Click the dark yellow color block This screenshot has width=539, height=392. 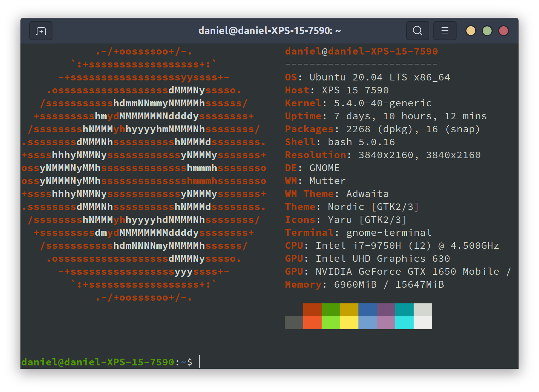tap(349, 310)
